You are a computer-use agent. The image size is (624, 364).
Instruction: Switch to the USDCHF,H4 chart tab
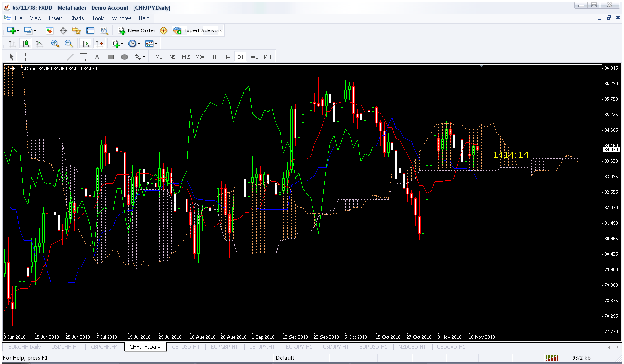pos(65,347)
